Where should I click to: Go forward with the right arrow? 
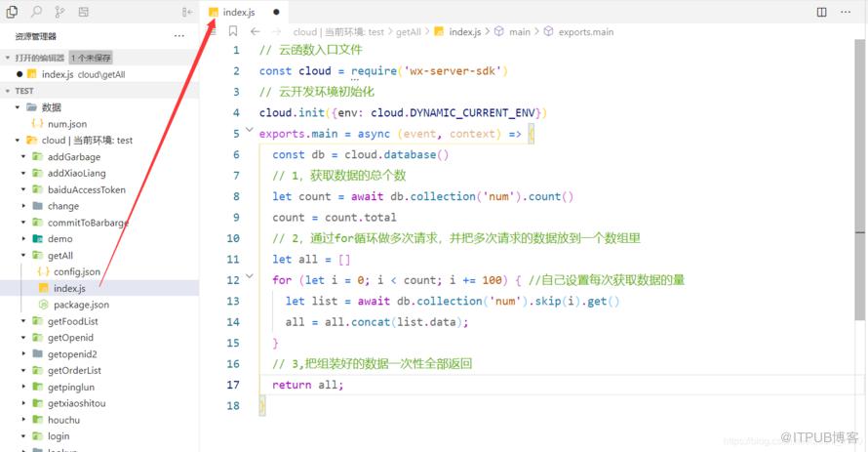tap(277, 31)
